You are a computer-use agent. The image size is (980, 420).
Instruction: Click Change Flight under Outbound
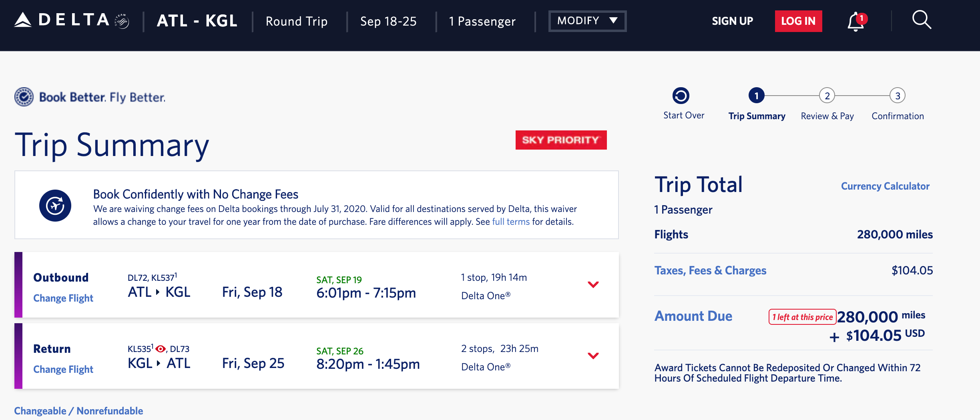[63, 298]
